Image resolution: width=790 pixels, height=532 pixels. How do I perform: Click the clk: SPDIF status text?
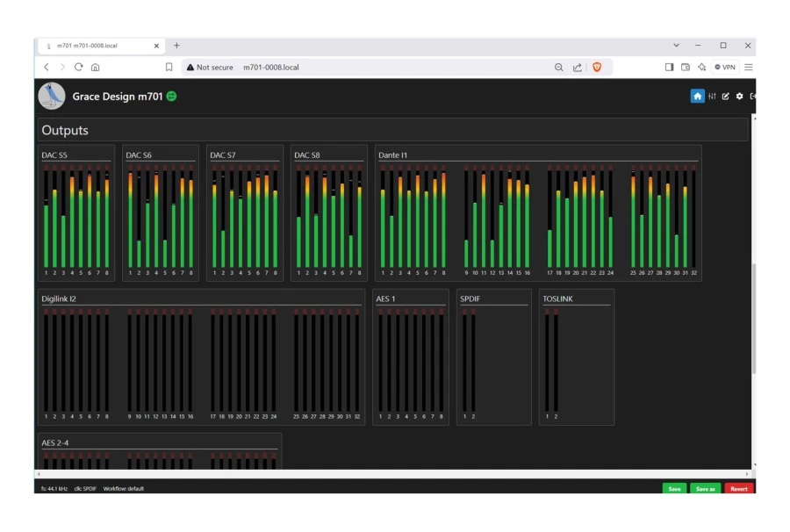pos(85,489)
